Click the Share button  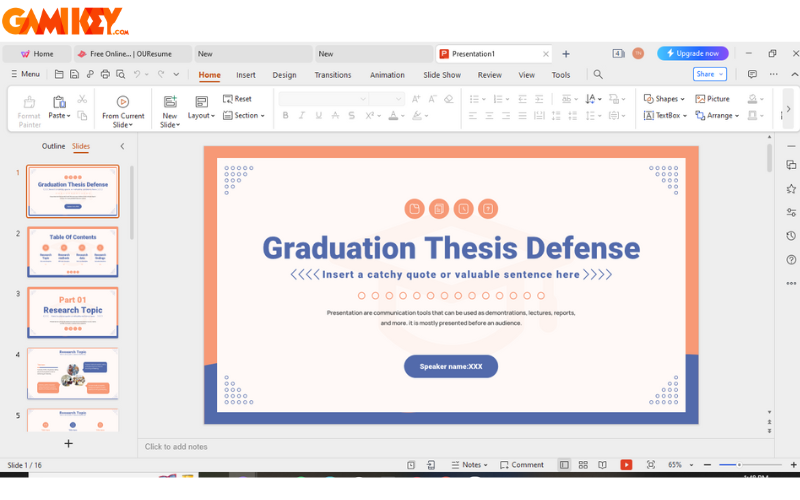pyautogui.click(x=709, y=74)
